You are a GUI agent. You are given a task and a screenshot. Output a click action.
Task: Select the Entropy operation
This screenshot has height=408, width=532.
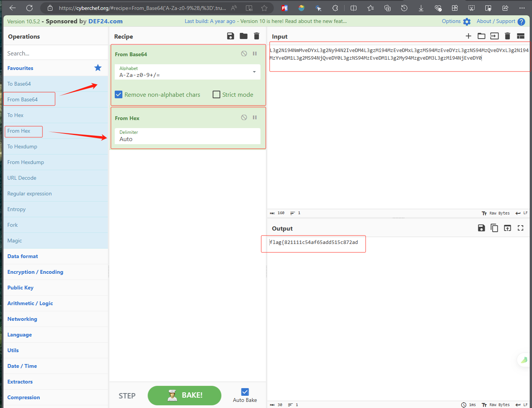[x=56, y=209]
